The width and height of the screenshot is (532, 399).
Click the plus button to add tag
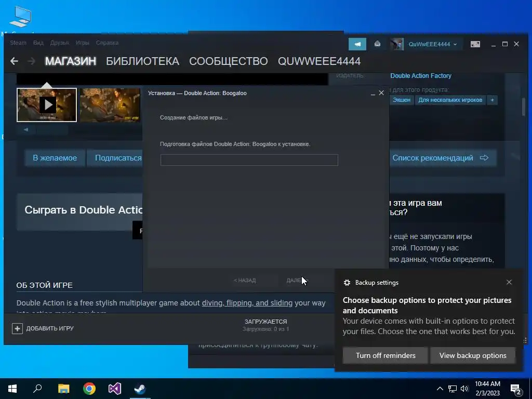(492, 100)
